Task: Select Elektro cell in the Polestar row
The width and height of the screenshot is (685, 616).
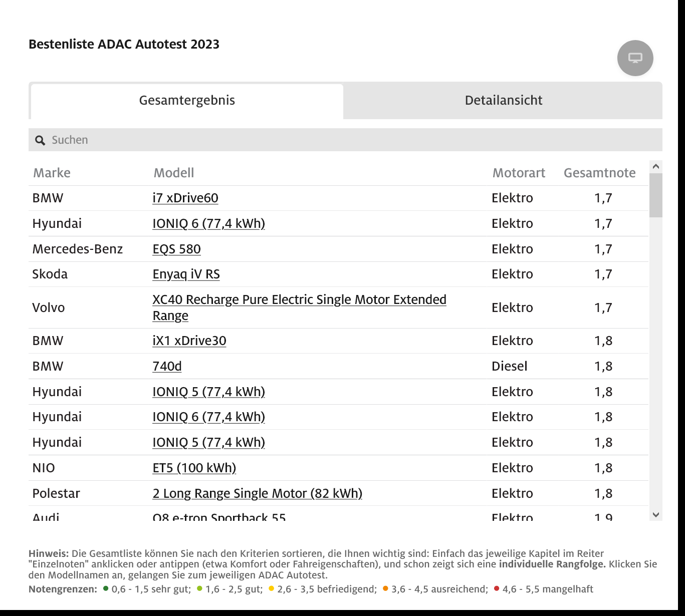Action: coord(512,493)
